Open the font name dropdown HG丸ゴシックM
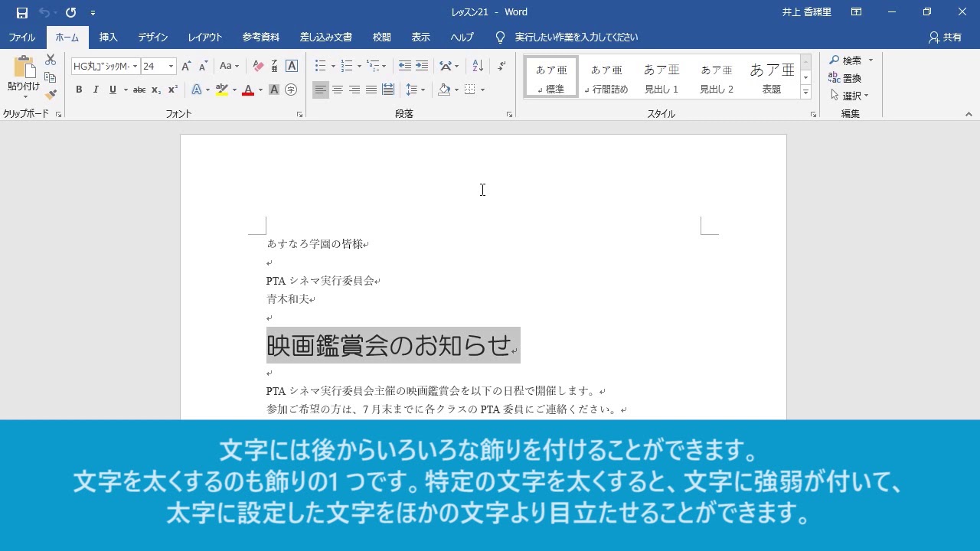Image resolution: width=980 pixels, height=551 pixels. [x=135, y=67]
